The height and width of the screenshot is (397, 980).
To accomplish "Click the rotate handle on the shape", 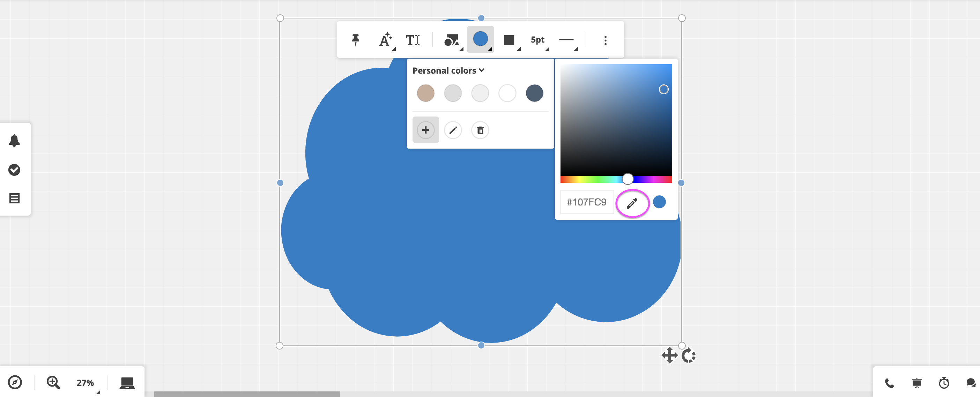I will point(689,356).
